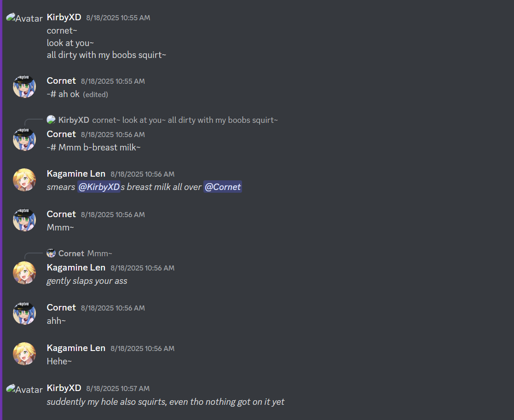514x420 pixels.
Task: Open Kagamine Len's avatar on reply to 'Mmm~'
Action: click(24, 273)
